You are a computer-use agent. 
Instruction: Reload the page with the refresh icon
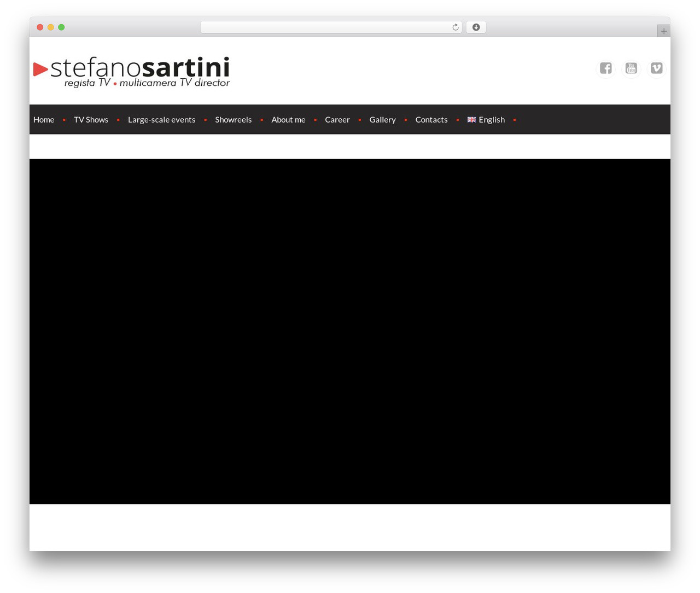[x=455, y=27]
